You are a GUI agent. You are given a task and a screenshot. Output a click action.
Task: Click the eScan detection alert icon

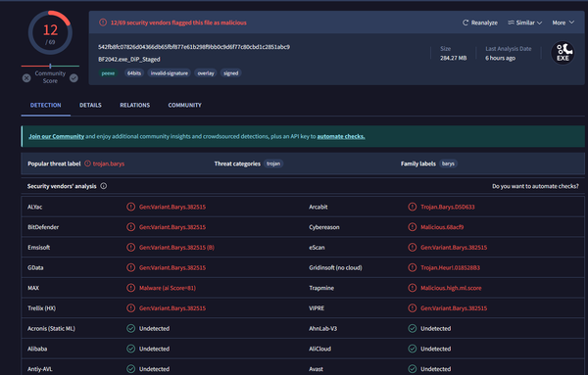[x=413, y=248]
